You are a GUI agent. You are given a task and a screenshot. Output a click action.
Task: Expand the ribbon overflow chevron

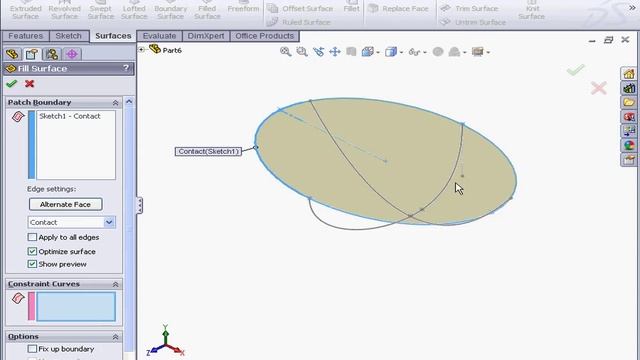tap(632, 8)
